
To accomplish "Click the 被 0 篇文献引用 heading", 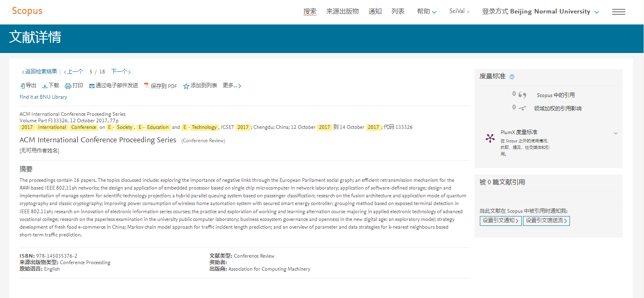I will (x=502, y=182).
